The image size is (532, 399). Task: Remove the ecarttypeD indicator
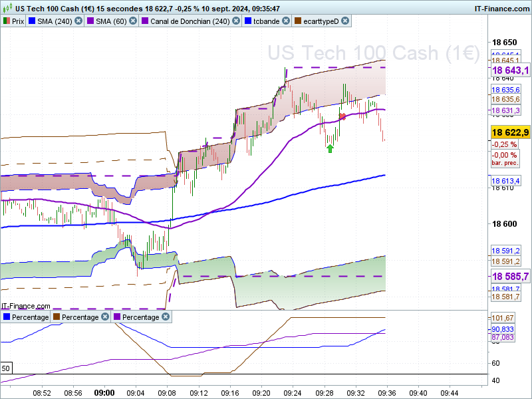pos(345,21)
